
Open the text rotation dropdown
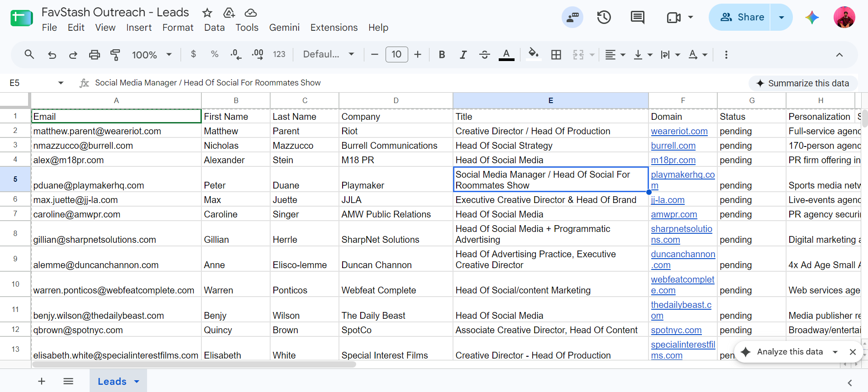click(x=698, y=55)
